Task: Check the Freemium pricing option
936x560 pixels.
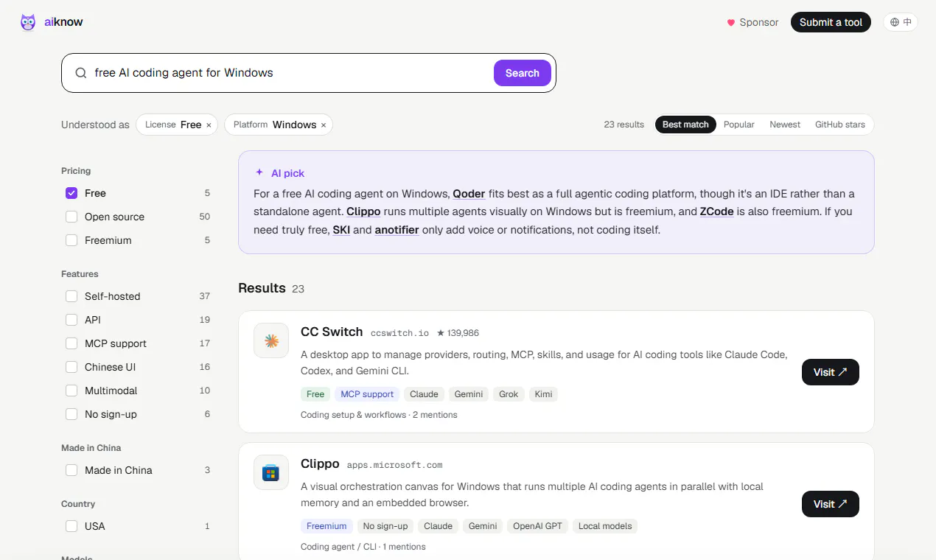Action: 71,240
